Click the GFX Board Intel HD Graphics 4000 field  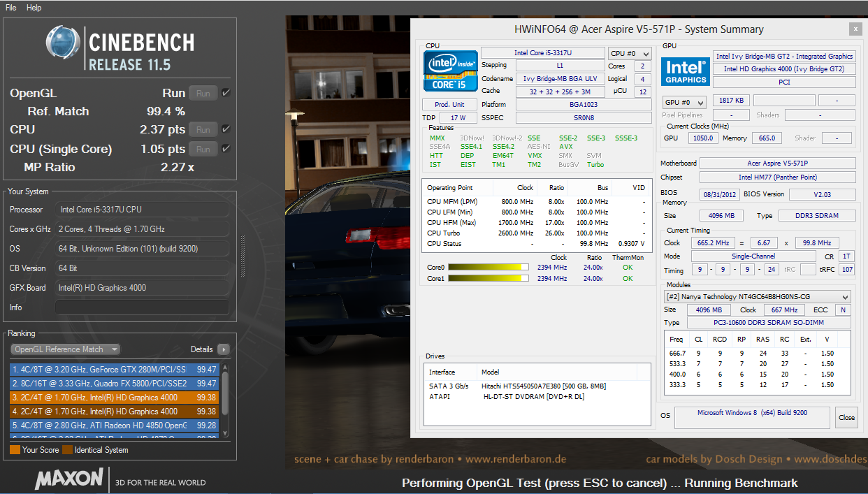[142, 288]
